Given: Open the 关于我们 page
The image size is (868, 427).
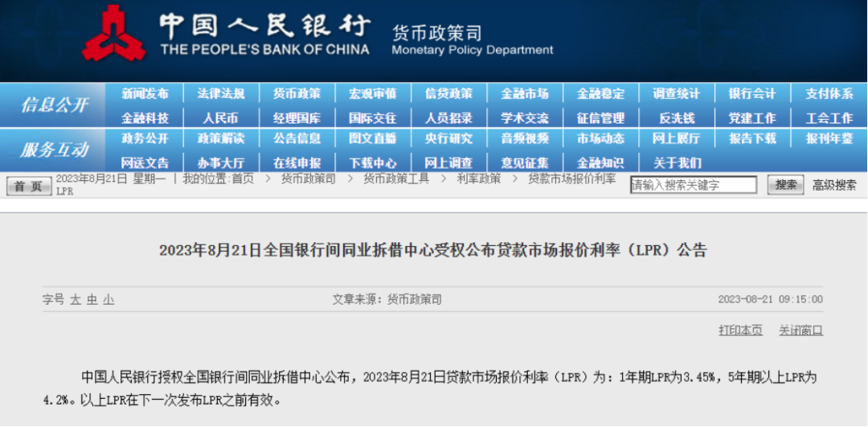Looking at the screenshot, I should (676, 162).
